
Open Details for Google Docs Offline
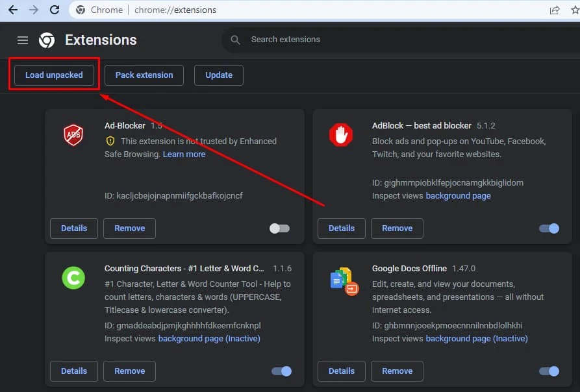point(342,371)
